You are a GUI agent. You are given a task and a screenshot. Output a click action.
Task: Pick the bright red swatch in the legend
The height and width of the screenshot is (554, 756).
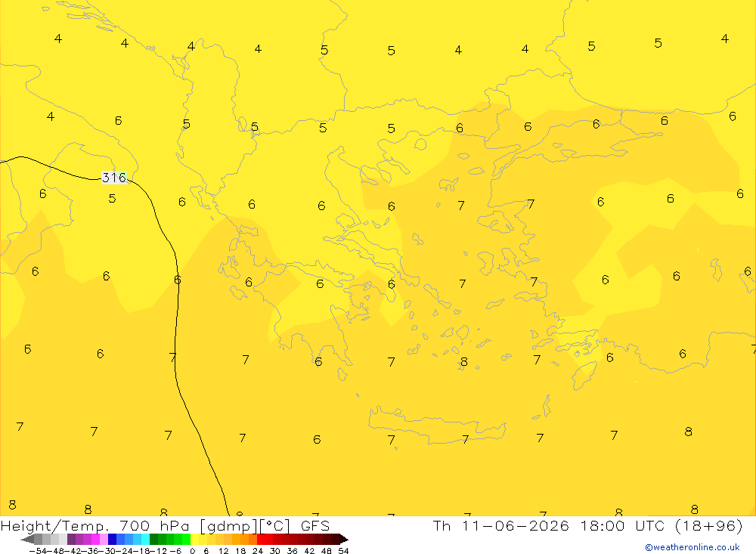(261, 540)
